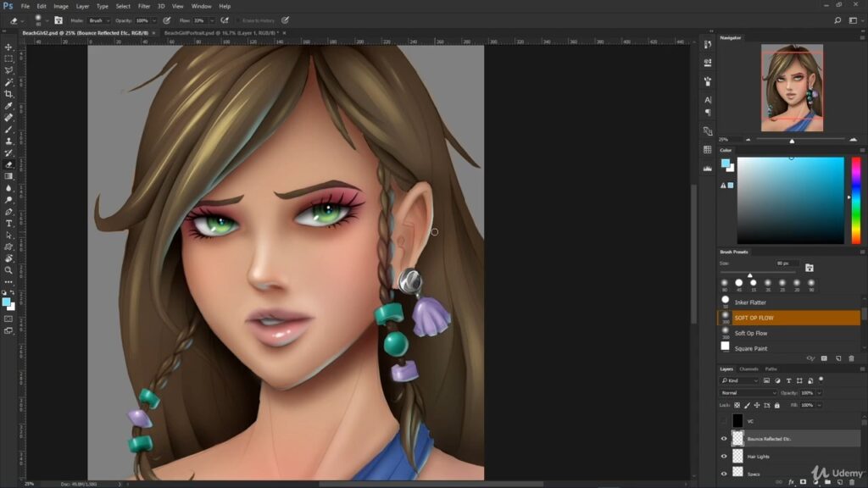Select the Horizontal Type tool

click(x=8, y=224)
